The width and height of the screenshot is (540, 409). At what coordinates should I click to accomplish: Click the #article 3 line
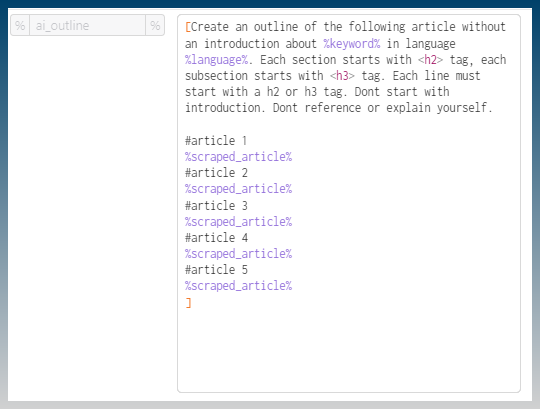coord(216,206)
